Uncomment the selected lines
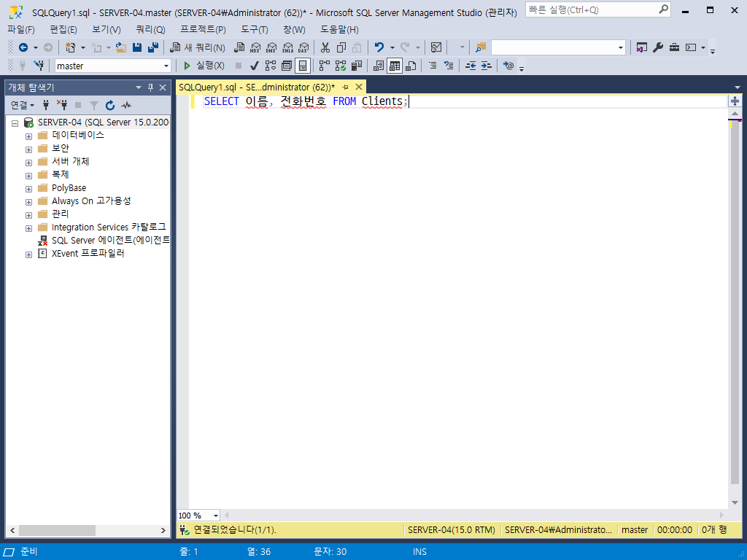 point(449,66)
